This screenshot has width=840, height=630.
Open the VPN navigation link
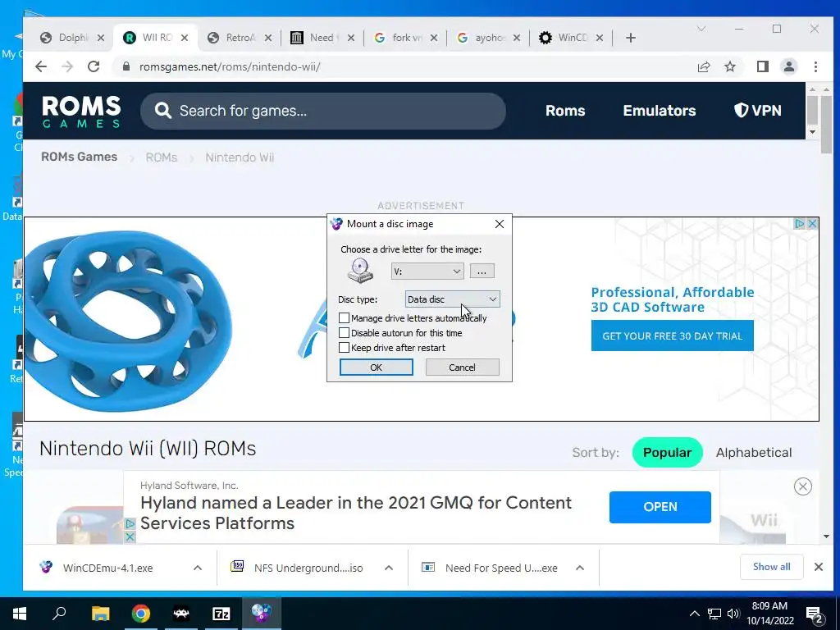click(757, 111)
